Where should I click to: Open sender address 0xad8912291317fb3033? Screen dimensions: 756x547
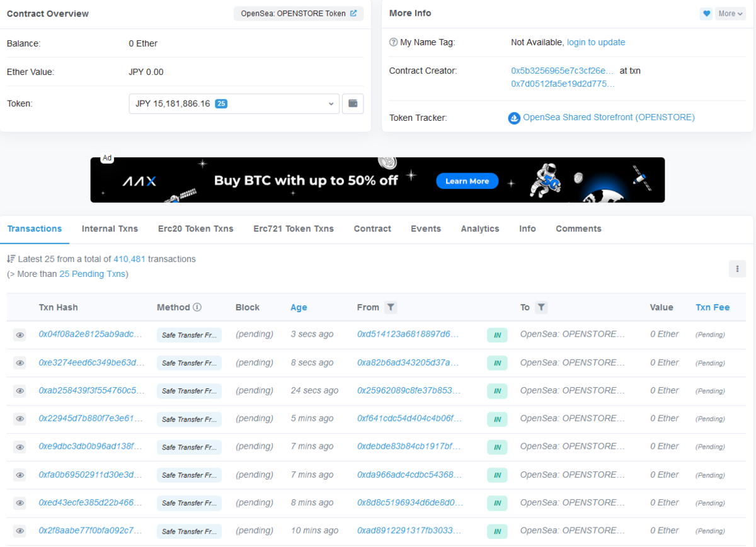point(409,531)
